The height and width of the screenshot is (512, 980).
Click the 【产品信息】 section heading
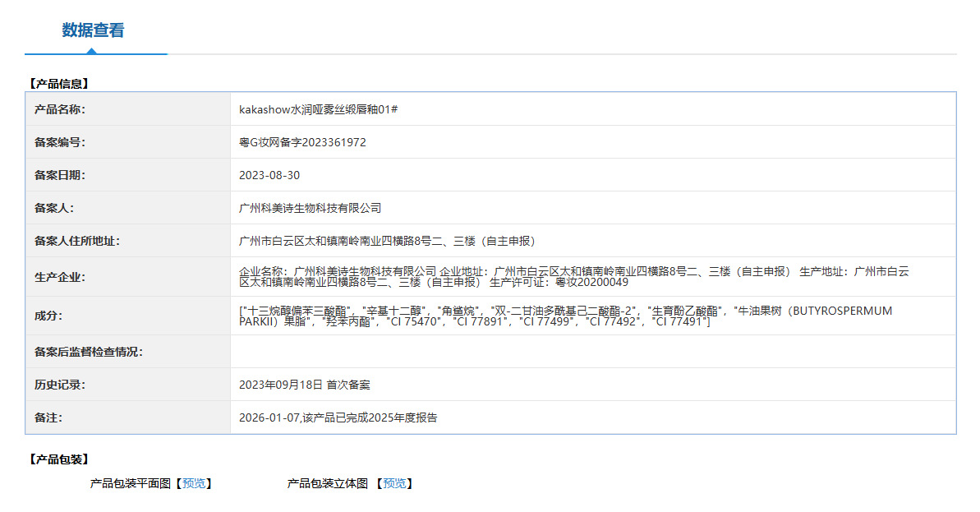(59, 84)
